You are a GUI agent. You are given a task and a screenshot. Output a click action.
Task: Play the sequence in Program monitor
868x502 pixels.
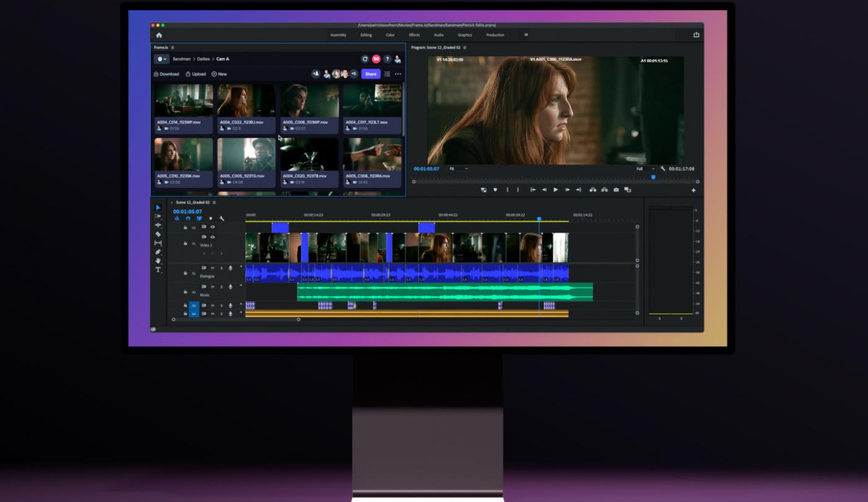(556, 190)
